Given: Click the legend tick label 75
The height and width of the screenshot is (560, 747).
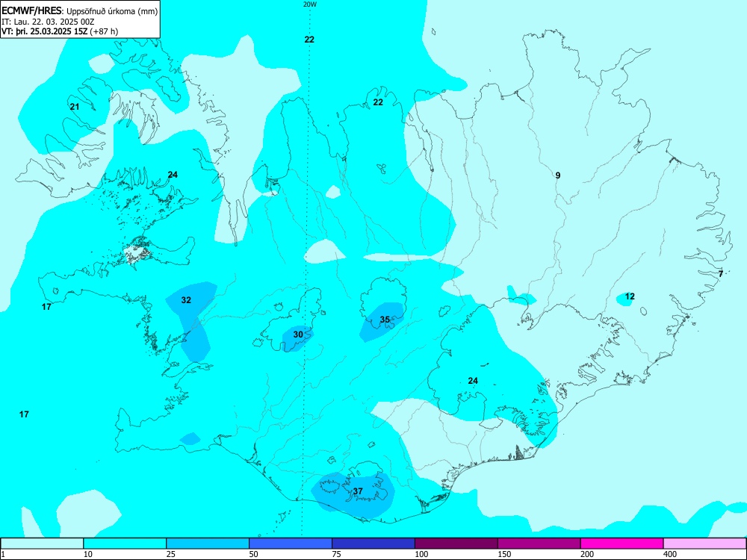Looking at the screenshot, I should pyautogui.click(x=336, y=554).
